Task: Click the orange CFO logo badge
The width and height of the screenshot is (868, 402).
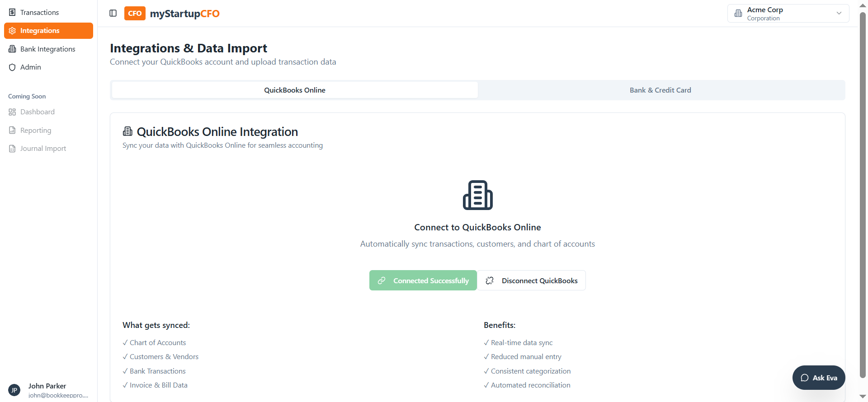Action: point(135,13)
